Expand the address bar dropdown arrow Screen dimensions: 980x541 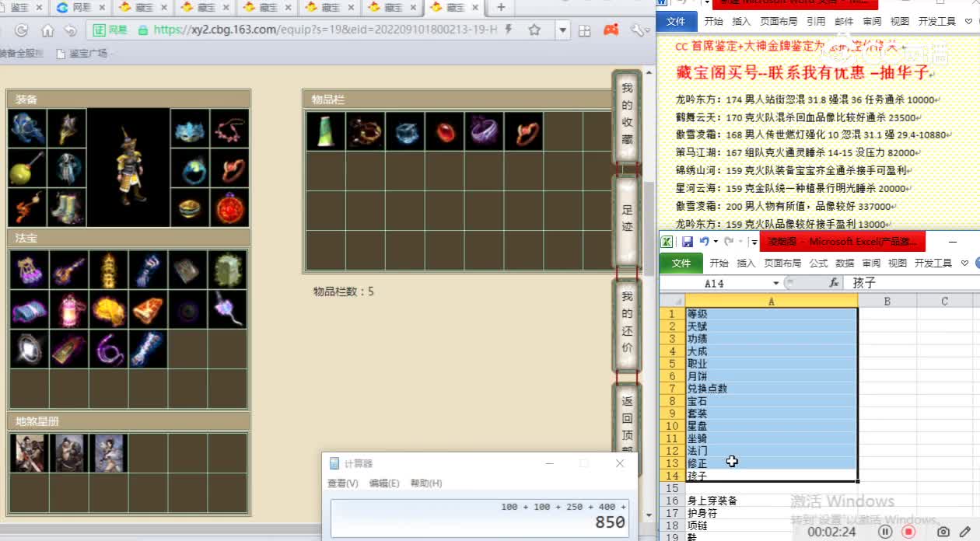[x=562, y=30]
